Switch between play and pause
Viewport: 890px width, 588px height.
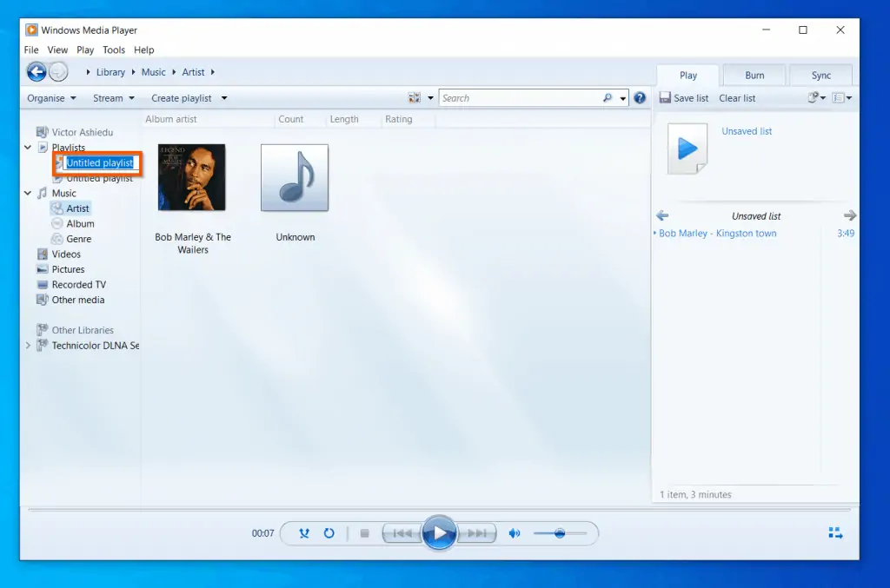click(439, 533)
